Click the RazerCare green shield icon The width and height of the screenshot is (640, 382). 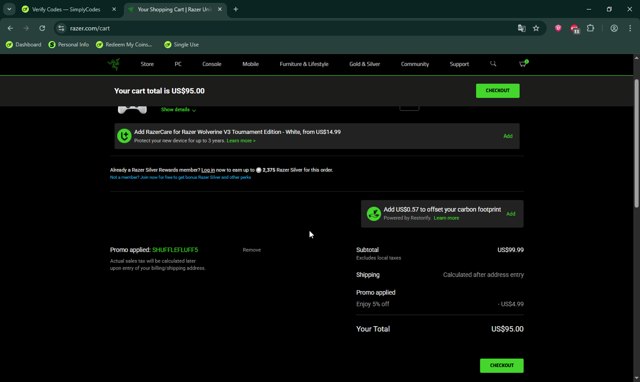coord(124,136)
